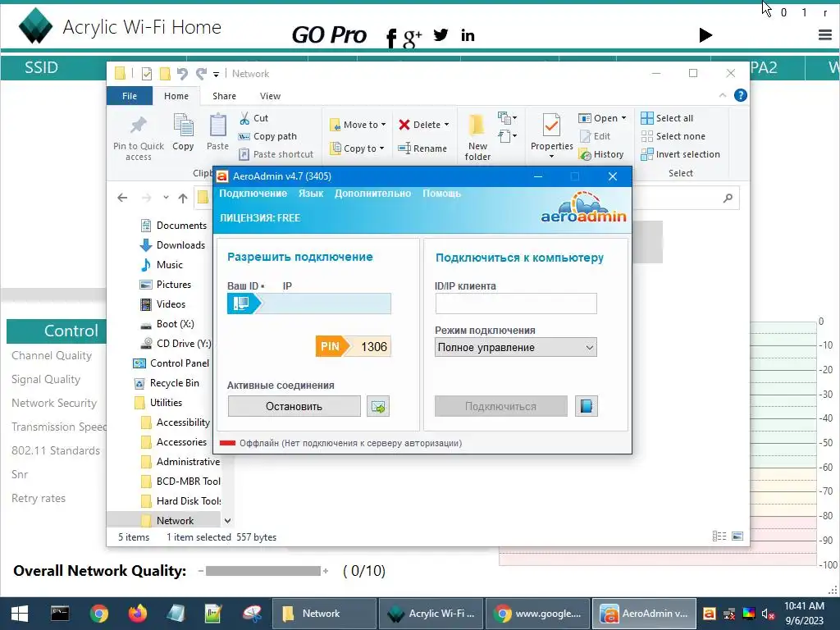The width and height of the screenshot is (840, 630).
Task: Open the File tab in Explorer
Action: pyautogui.click(x=130, y=96)
